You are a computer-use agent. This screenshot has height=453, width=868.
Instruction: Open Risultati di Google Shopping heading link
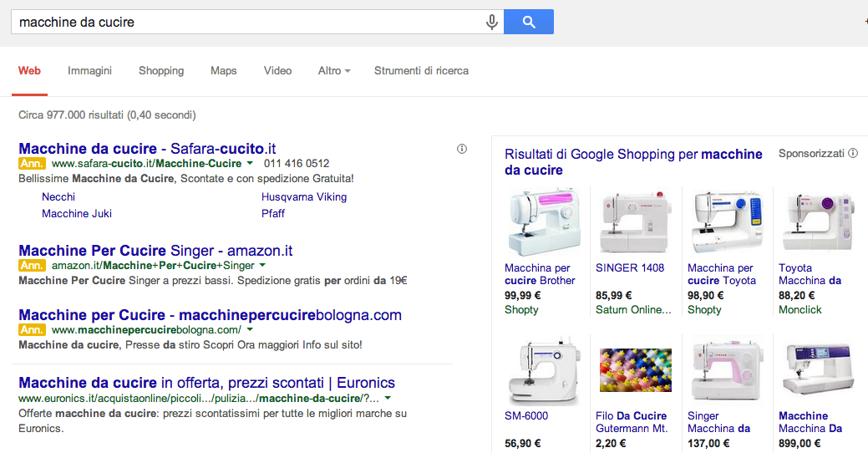633,161
